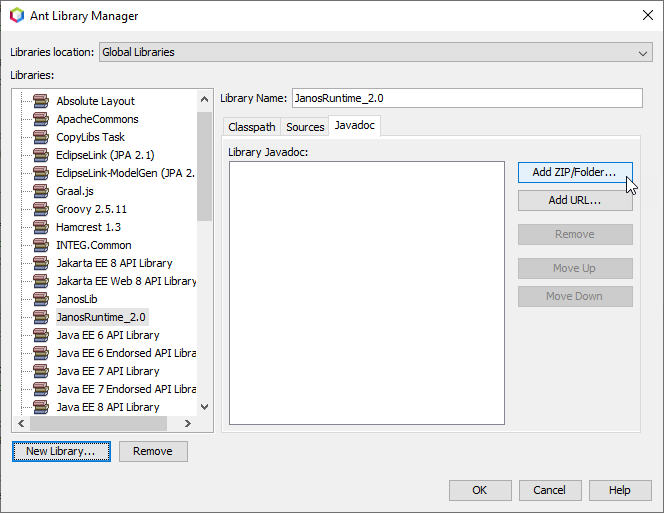Click Remove button below libraries list
This screenshot has width=664, height=513.
(153, 452)
